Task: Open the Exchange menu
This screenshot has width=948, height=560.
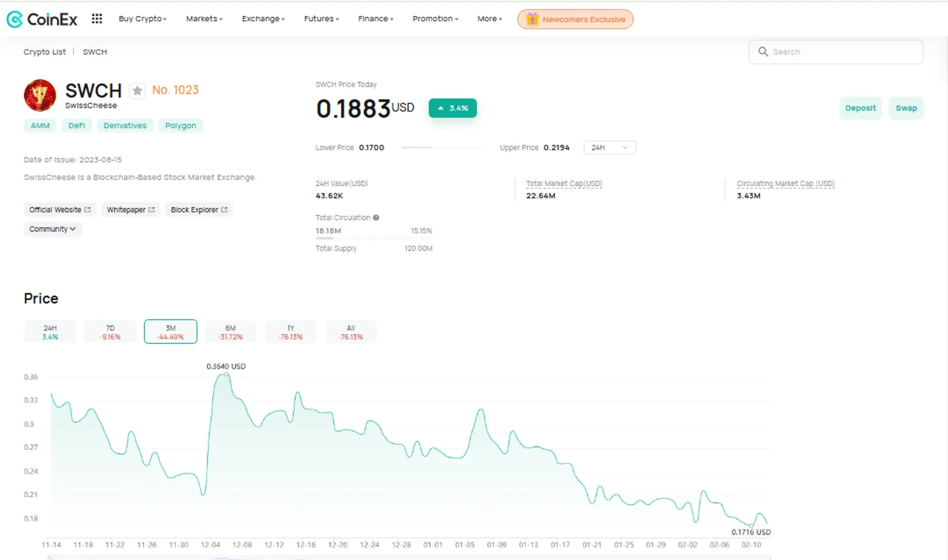Action: 263,19
